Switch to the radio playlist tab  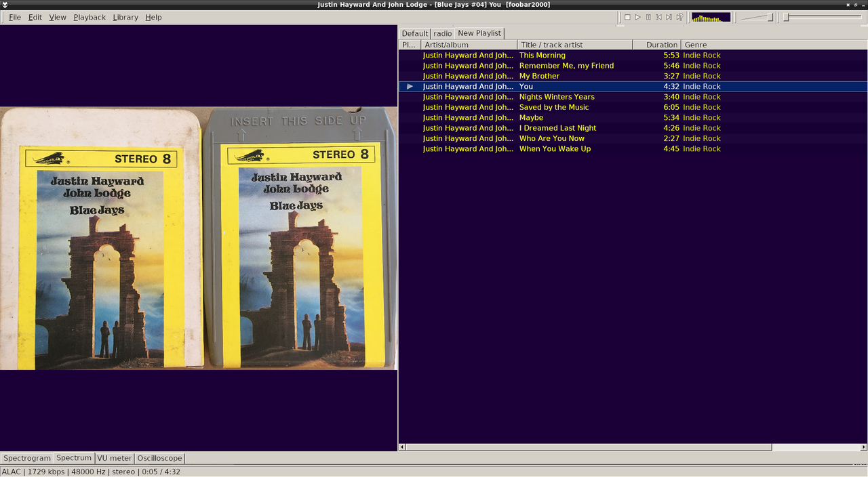[443, 33]
